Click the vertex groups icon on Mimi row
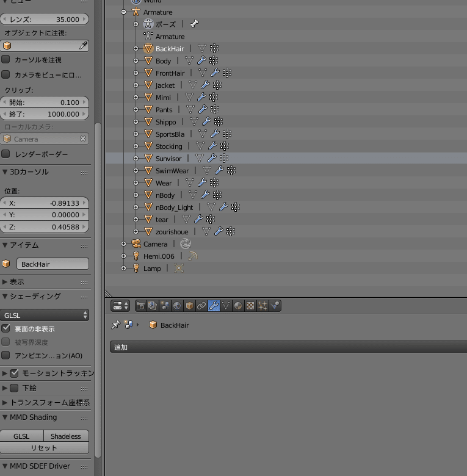Screen dimensions: 467x476 [x=214, y=98]
